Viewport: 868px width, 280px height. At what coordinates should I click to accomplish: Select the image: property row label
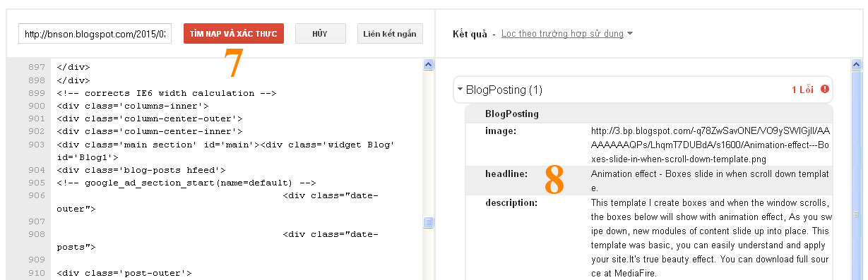501,131
